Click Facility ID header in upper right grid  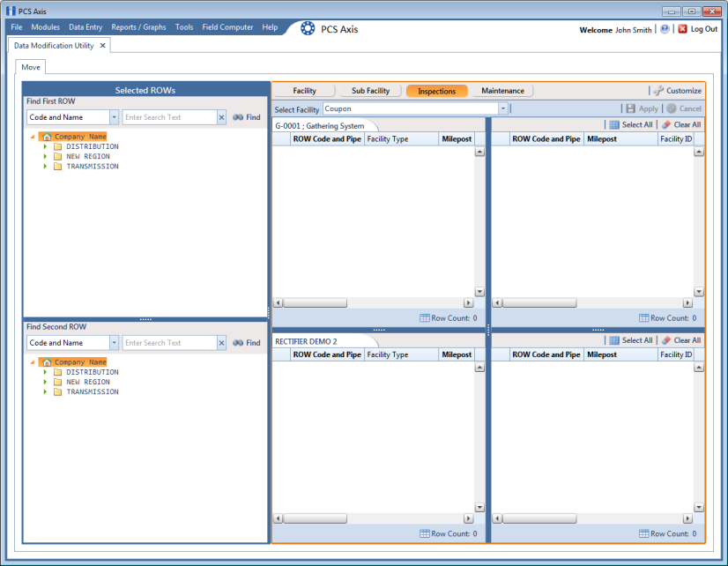coord(676,138)
